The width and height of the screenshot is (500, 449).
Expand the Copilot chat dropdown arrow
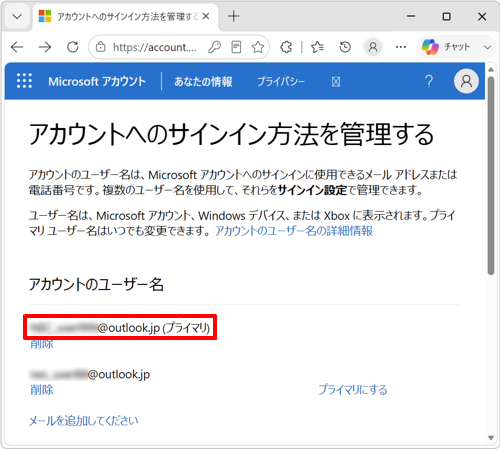pos(487,47)
